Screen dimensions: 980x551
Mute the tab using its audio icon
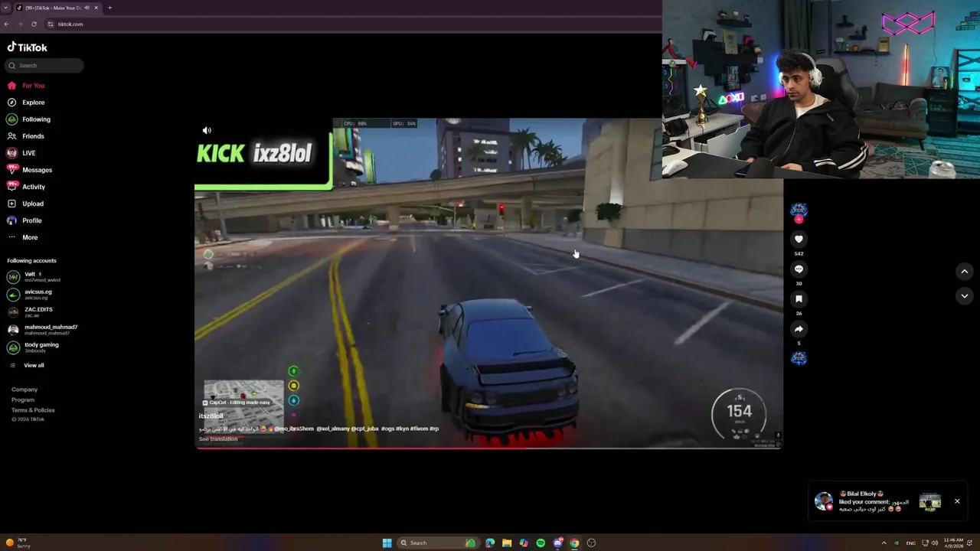pos(87,8)
